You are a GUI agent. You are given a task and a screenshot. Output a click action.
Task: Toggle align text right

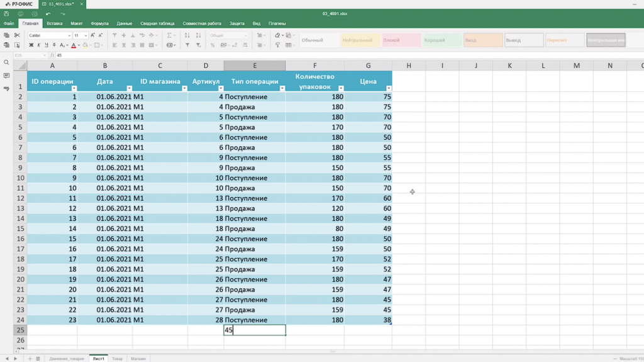coord(133,45)
